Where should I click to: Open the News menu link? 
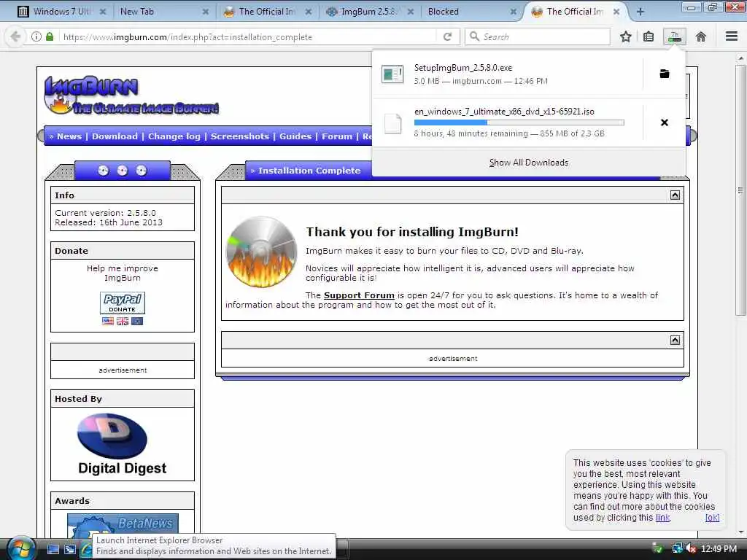pyautogui.click(x=69, y=136)
